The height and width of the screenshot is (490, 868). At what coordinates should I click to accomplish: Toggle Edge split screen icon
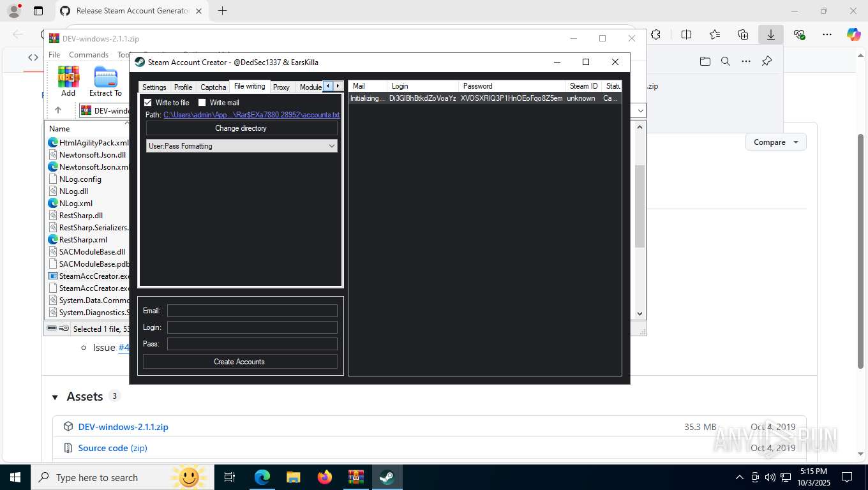coord(687,35)
